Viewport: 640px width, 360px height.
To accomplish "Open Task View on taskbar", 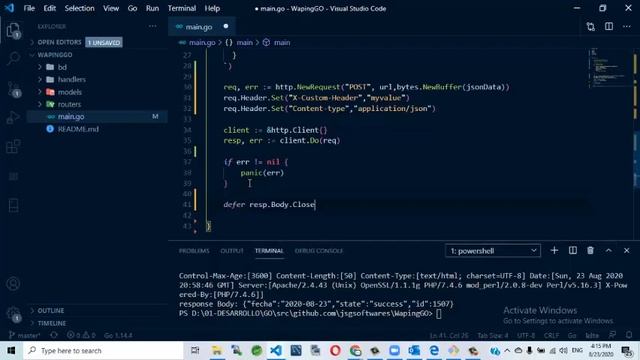I will click(x=196, y=350).
